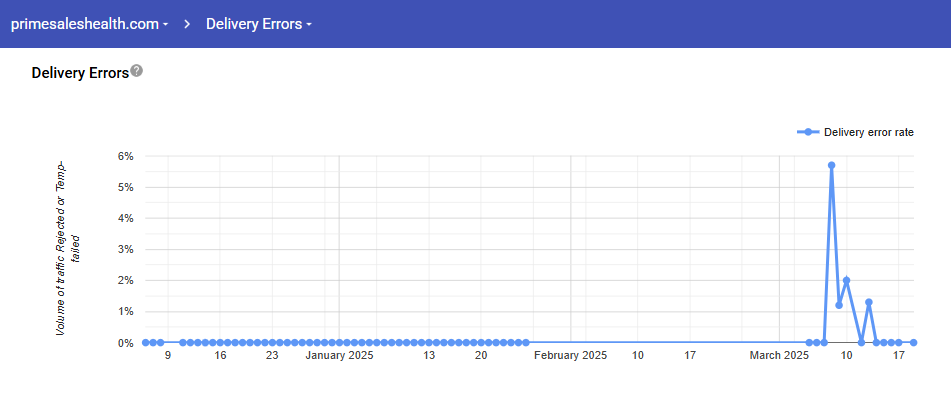This screenshot has width=951, height=393.
Task: Select the last data point at chart's right edge
Action: pos(913,343)
